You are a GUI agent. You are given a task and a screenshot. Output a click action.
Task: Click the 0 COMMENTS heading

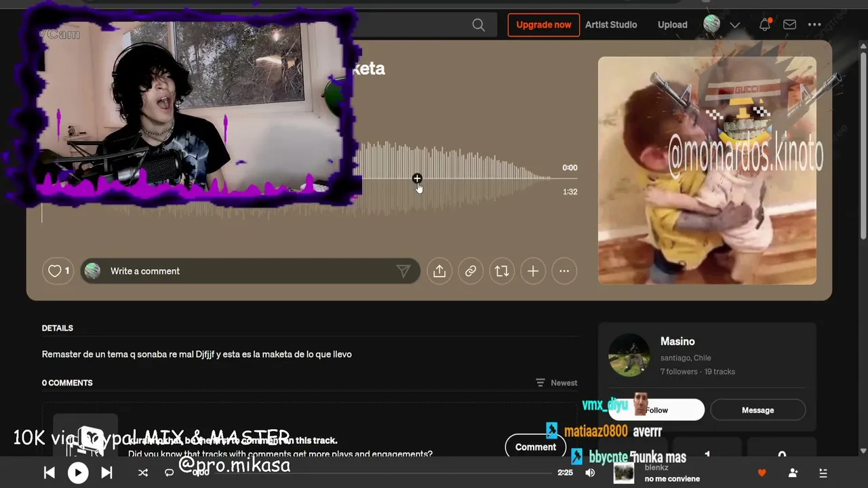coord(67,383)
